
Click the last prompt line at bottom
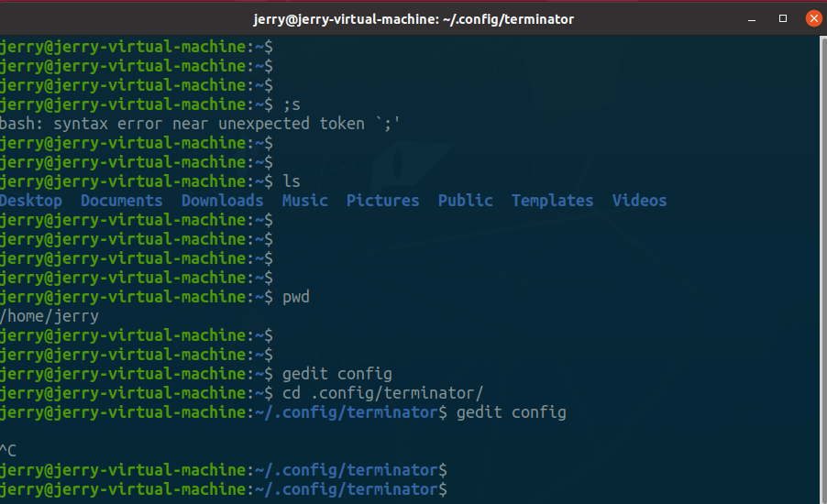[x=224, y=489]
